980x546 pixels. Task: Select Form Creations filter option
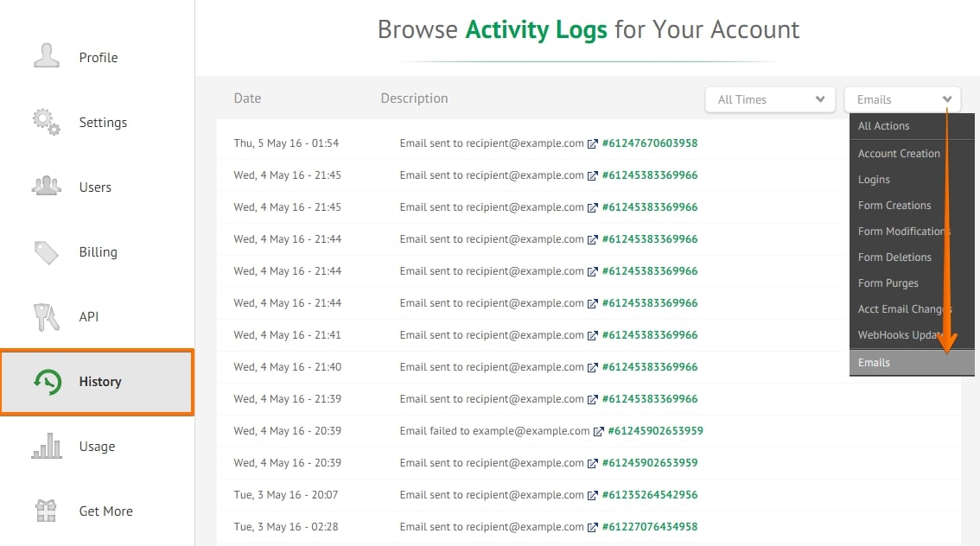click(894, 206)
